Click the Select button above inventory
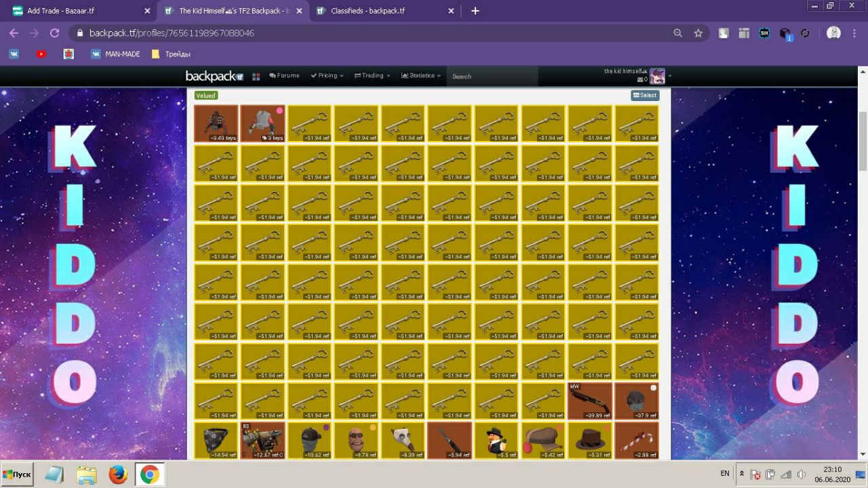 tap(645, 96)
